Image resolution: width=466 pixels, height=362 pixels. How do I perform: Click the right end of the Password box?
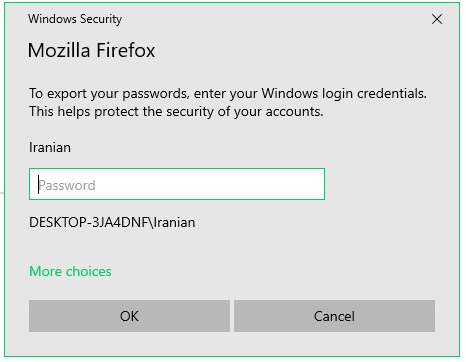[313, 184]
